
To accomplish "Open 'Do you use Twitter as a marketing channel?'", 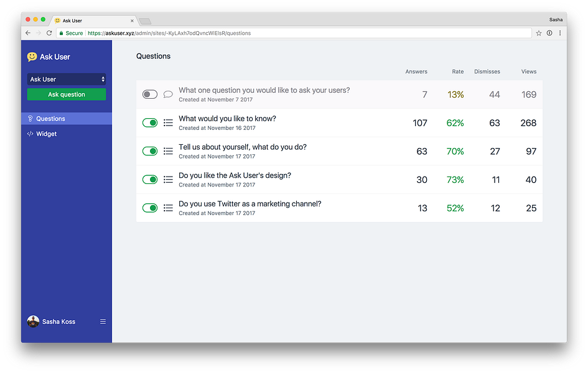I will [x=250, y=204].
